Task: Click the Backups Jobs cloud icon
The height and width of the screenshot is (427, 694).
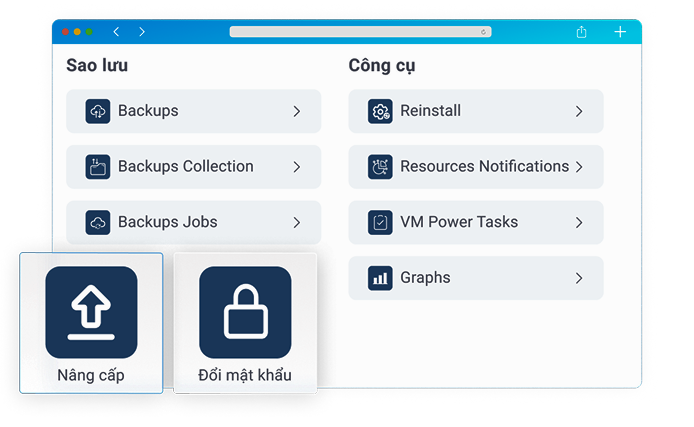Action: pyautogui.click(x=98, y=222)
